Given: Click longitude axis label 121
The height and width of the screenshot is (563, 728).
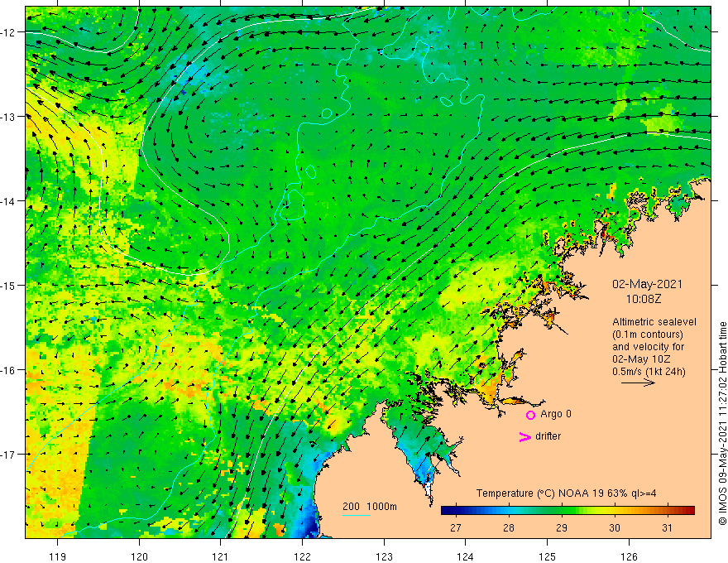Looking at the screenshot, I should 221,556.
